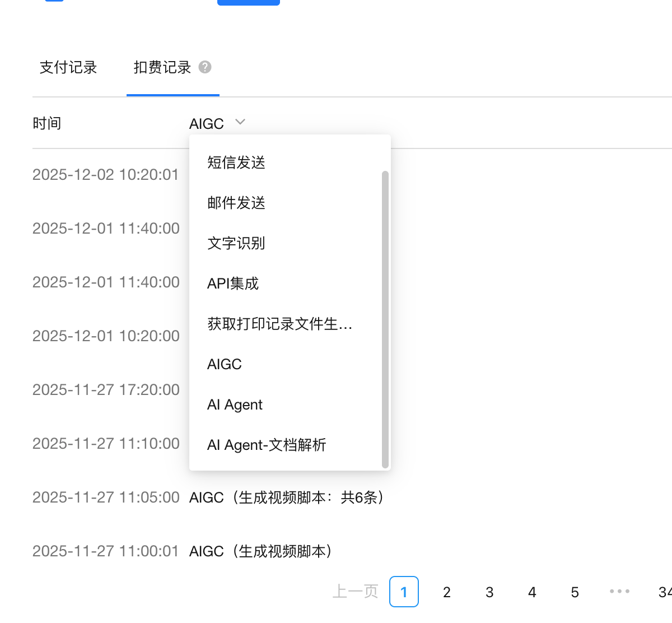Go to page 3

pos(489,592)
